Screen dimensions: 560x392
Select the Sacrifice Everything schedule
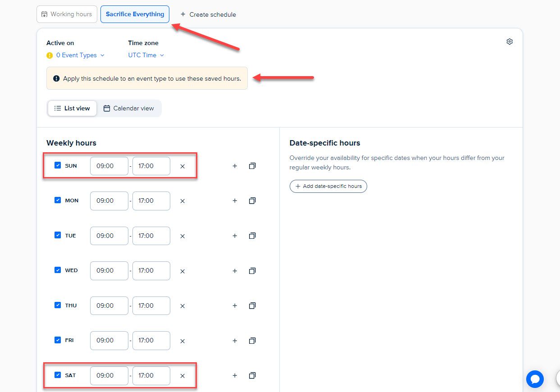pos(135,14)
